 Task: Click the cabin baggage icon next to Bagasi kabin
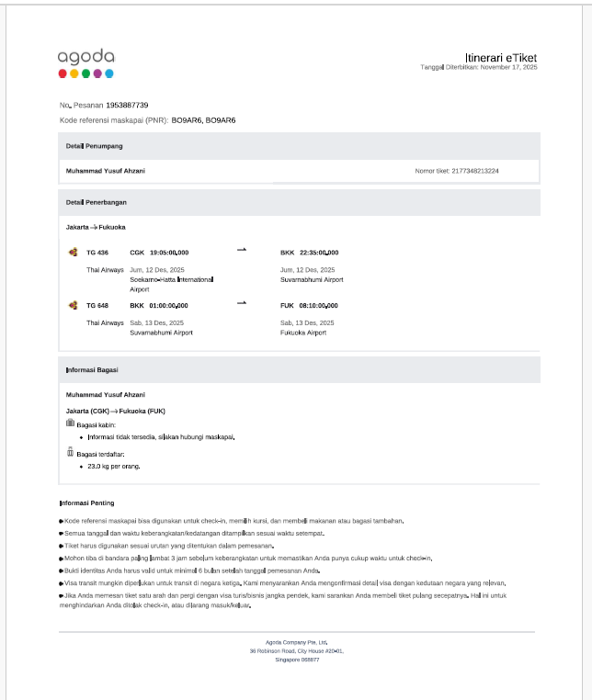coord(70,423)
